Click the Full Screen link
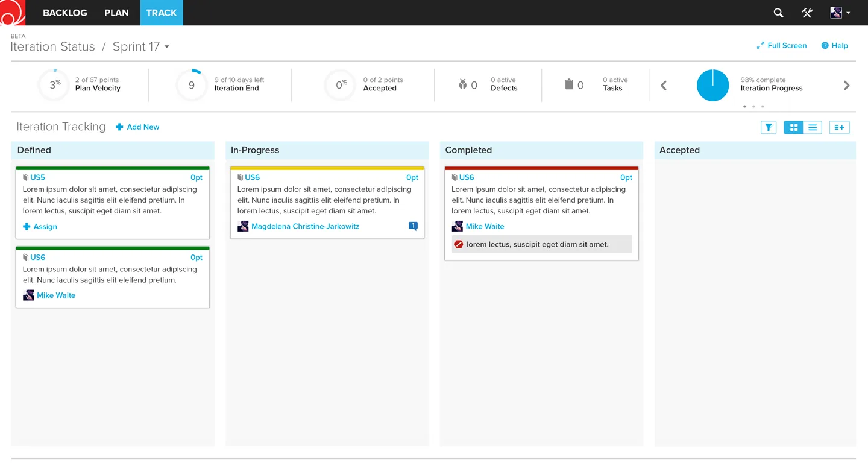The width and height of the screenshot is (868, 474). (782, 45)
